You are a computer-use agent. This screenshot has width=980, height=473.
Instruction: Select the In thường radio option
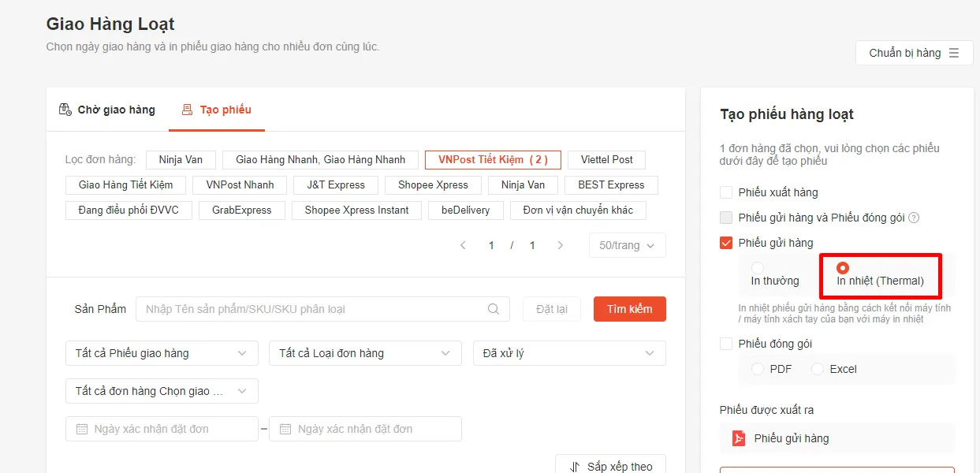[x=758, y=268]
